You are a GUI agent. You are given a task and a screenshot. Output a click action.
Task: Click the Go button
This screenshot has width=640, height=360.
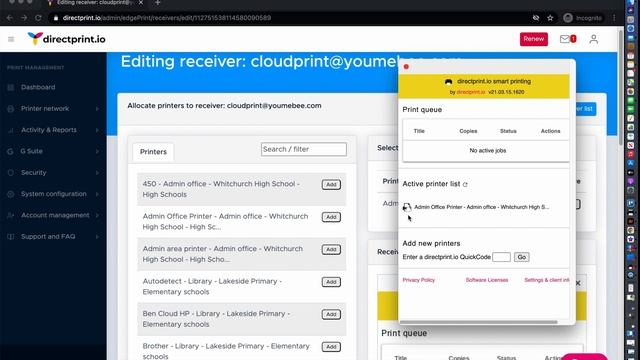[521, 257]
